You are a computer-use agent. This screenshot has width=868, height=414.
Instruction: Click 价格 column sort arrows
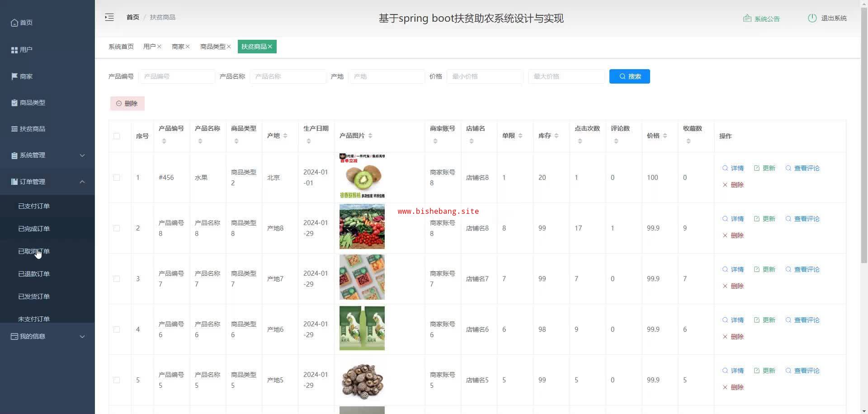click(x=665, y=136)
